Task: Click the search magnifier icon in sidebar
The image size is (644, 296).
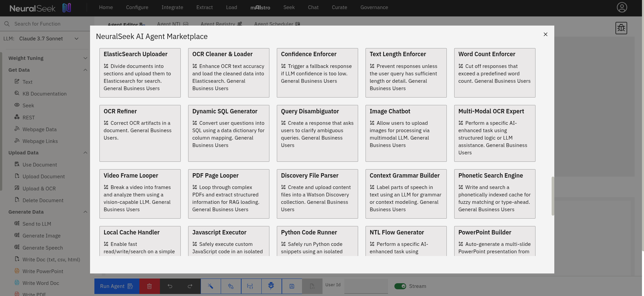Action: point(7,24)
